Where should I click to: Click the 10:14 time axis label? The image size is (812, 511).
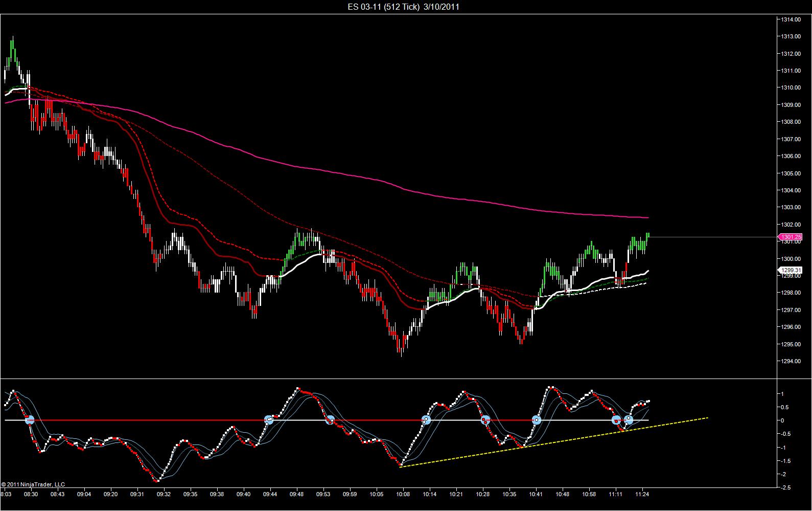(429, 495)
